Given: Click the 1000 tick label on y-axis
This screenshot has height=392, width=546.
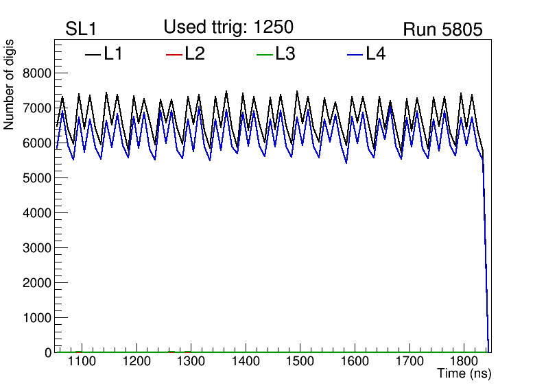Looking at the screenshot, I should coord(36,318).
